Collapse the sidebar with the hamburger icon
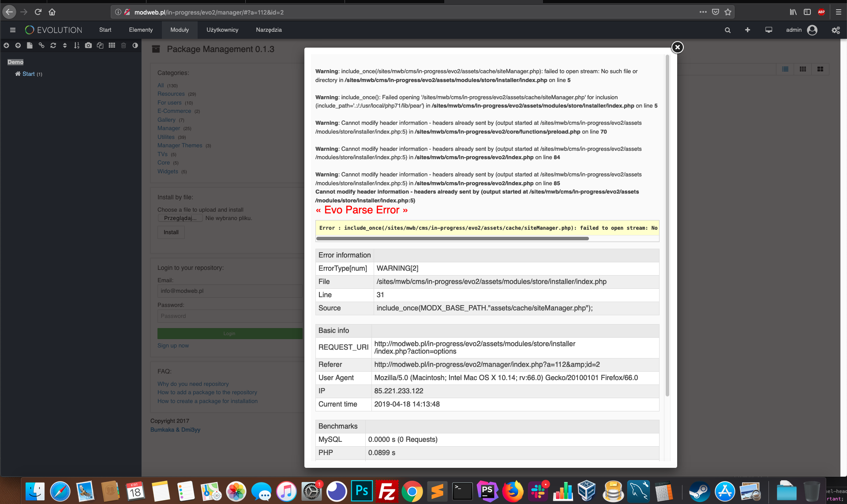 pos(13,30)
